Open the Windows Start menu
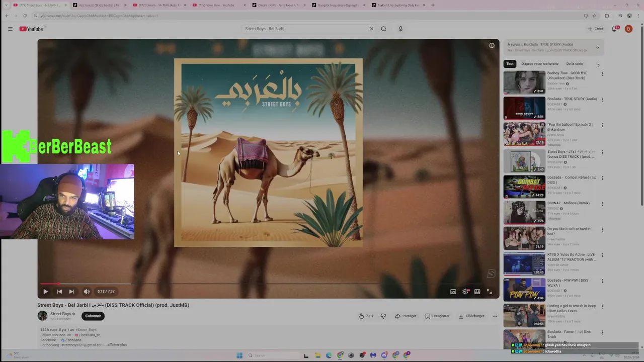The width and height of the screenshot is (644, 362). 239,355
